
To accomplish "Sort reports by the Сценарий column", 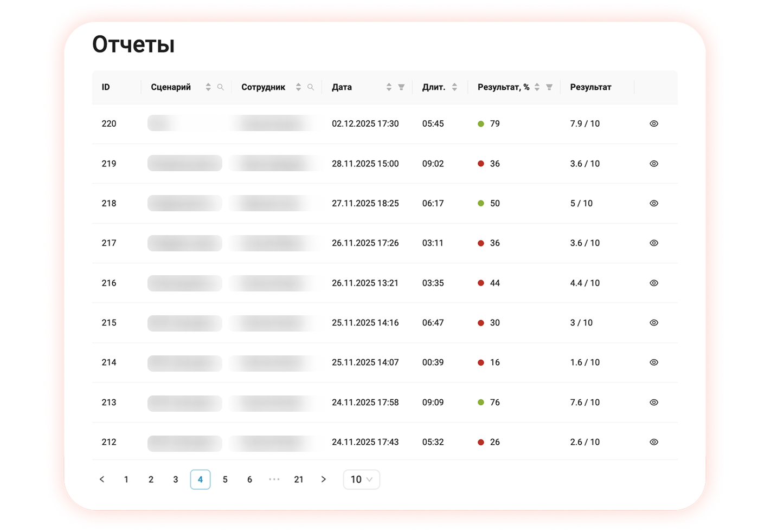I will 208,87.
